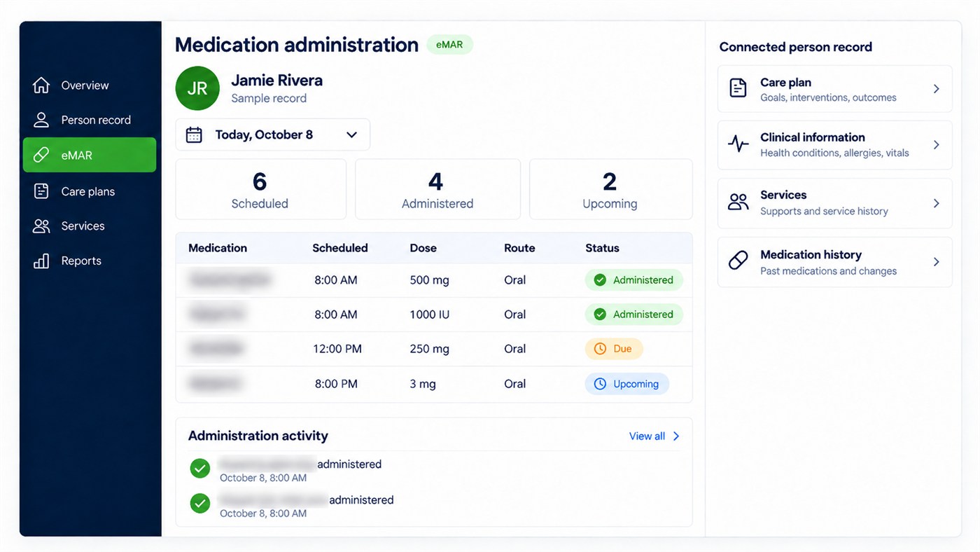980x552 pixels.
Task: Click the orange clock icon in Due badge
Action: 600,349
